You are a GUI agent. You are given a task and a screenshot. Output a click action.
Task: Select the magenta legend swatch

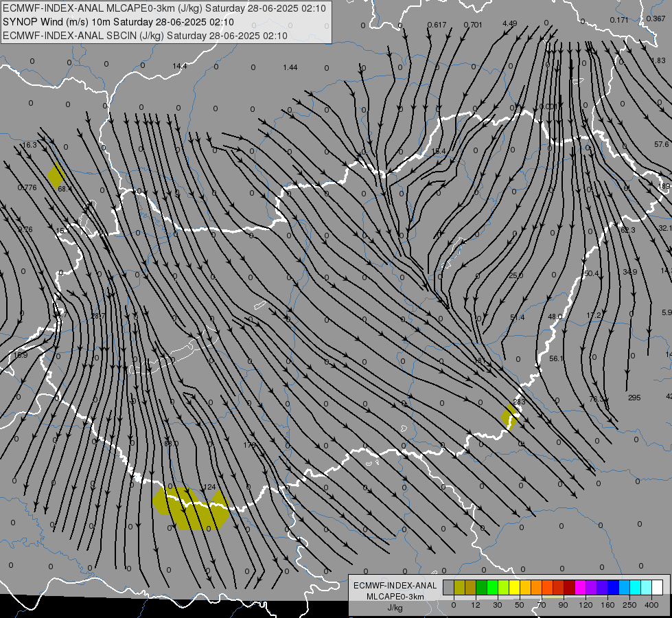tap(580, 587)
